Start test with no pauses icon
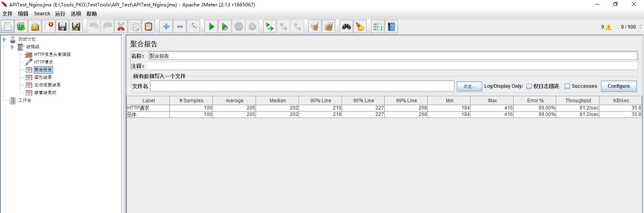 [225, 27]
